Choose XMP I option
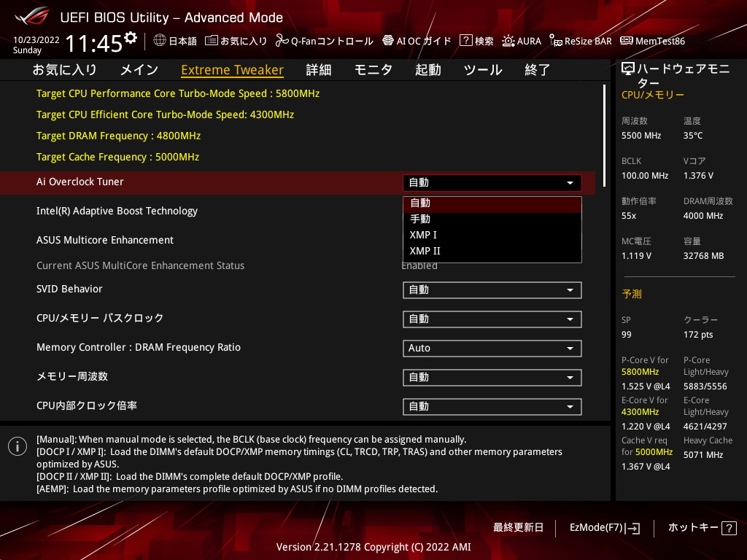747x560 pixels. coord(492,235)
